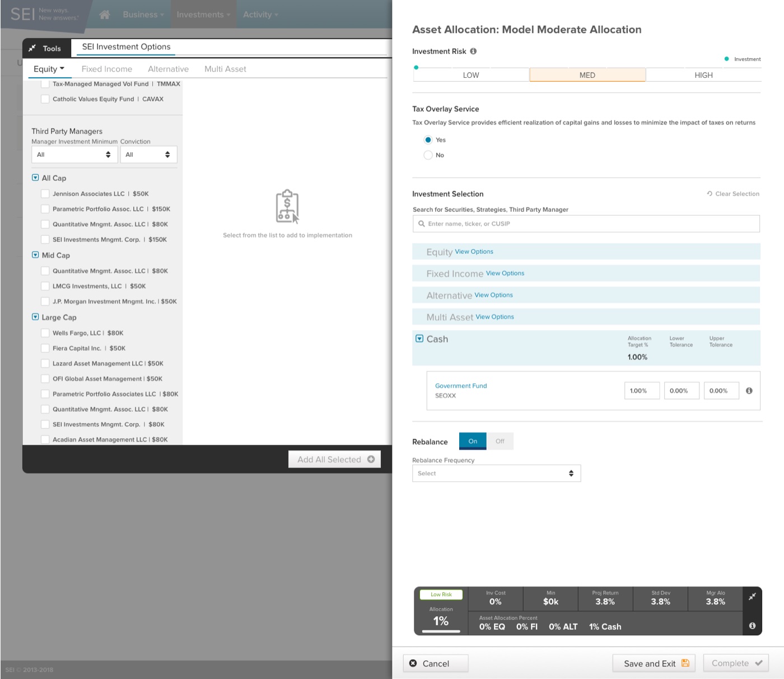Click the Low Risk badge in summary bar

tap(441, 594)
